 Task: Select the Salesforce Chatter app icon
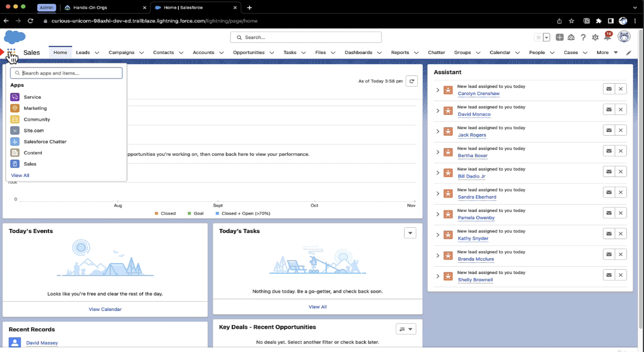click(x=15, y=142)
